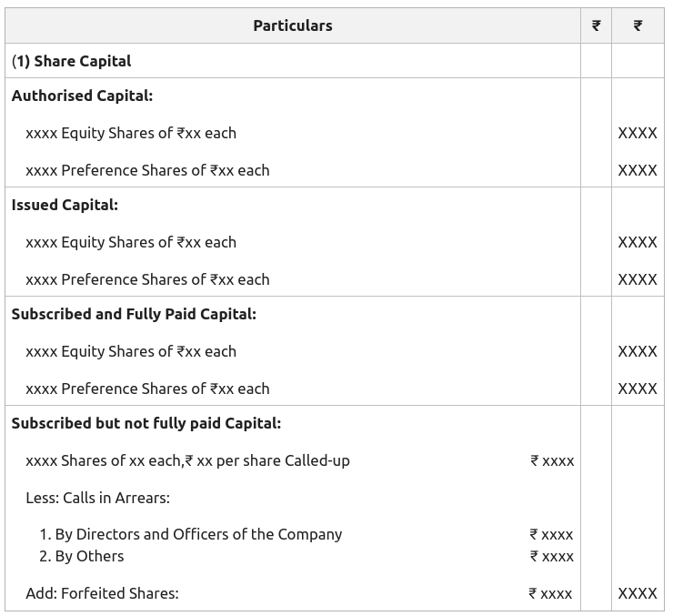Click the "Authorised Capital:" heading
The width and height of the screenshot is (673, 616).
point(82,96)
